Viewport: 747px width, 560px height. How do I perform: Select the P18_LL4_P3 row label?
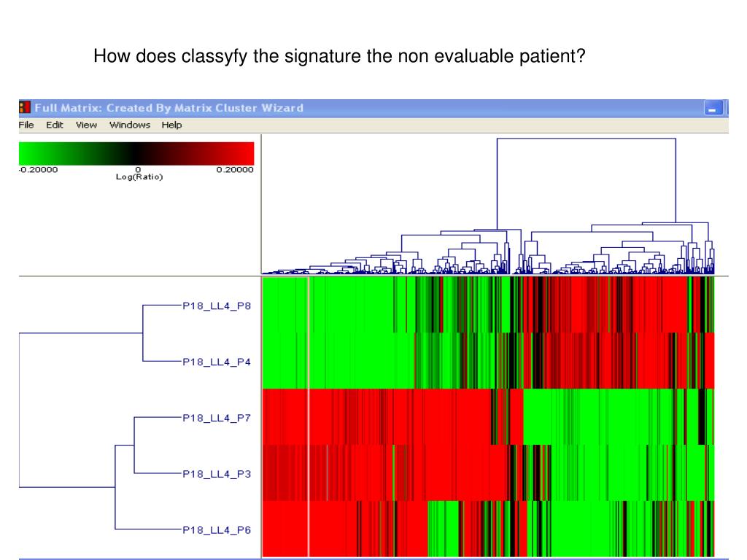point(217,474)
